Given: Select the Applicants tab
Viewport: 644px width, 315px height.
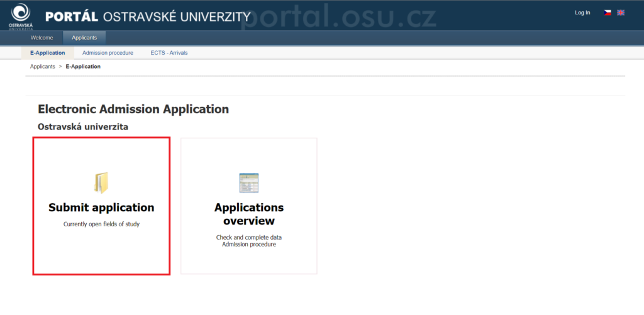Looking at the screenshot, I should coord(84,38).
